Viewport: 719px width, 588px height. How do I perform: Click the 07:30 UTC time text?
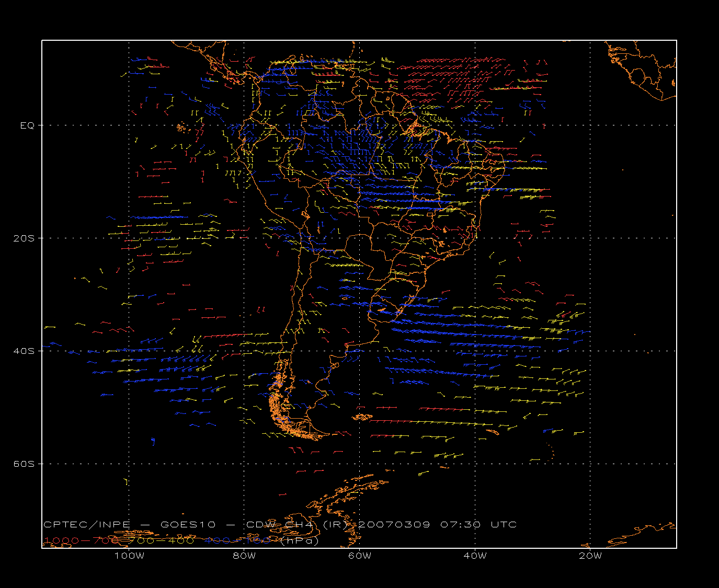478,524
